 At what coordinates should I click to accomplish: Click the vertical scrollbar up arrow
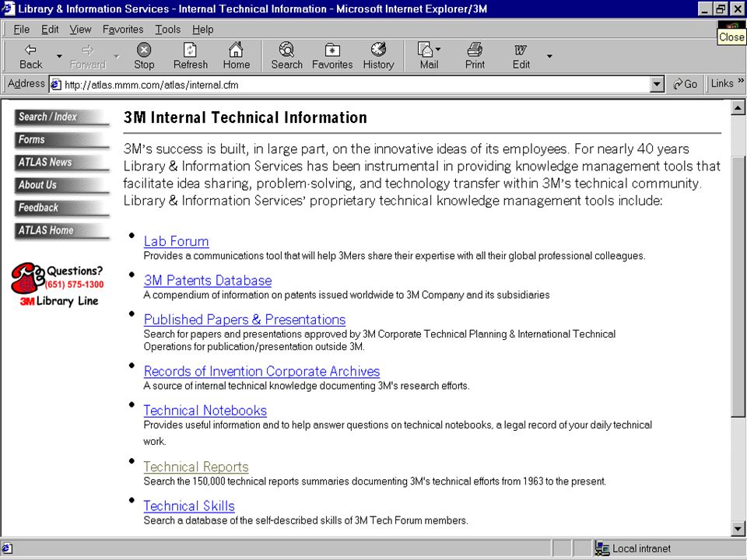point(738,108)
